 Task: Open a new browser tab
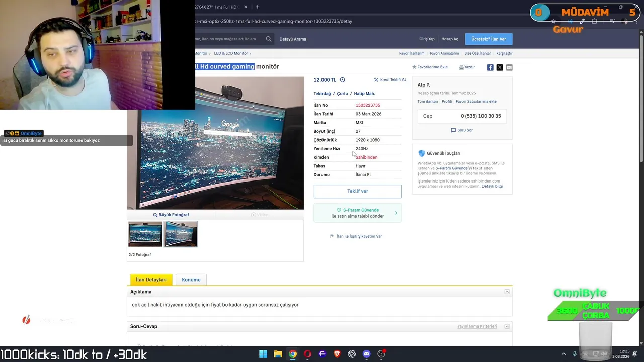tap(257, 7)
